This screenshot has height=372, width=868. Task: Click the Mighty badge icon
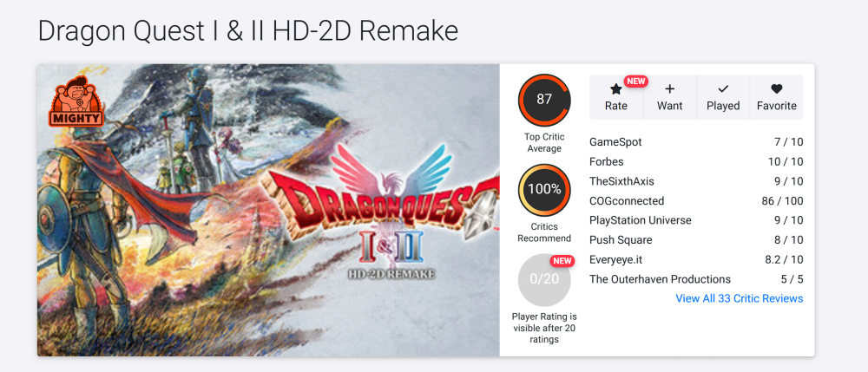pos(76,101)
